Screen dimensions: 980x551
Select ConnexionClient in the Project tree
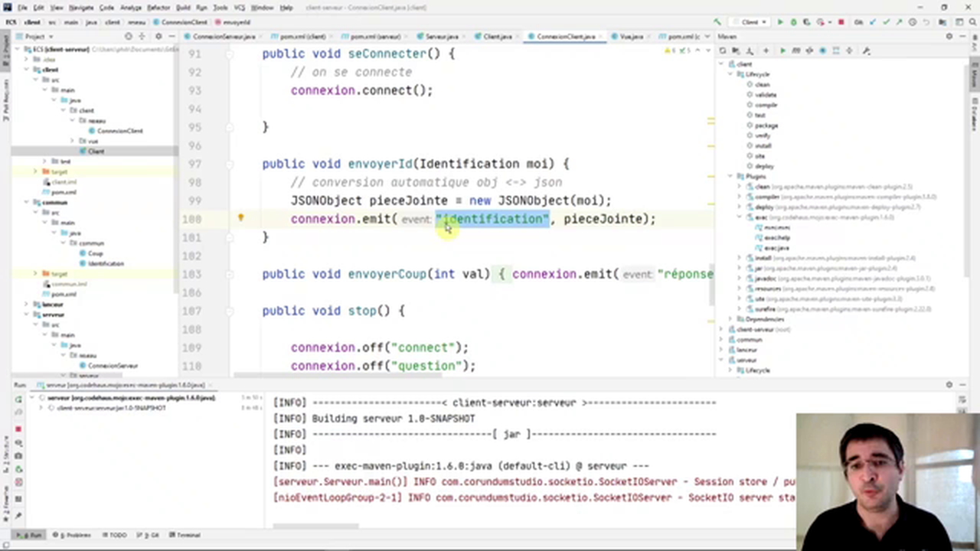pyautogui.click(x=119, y=131)
